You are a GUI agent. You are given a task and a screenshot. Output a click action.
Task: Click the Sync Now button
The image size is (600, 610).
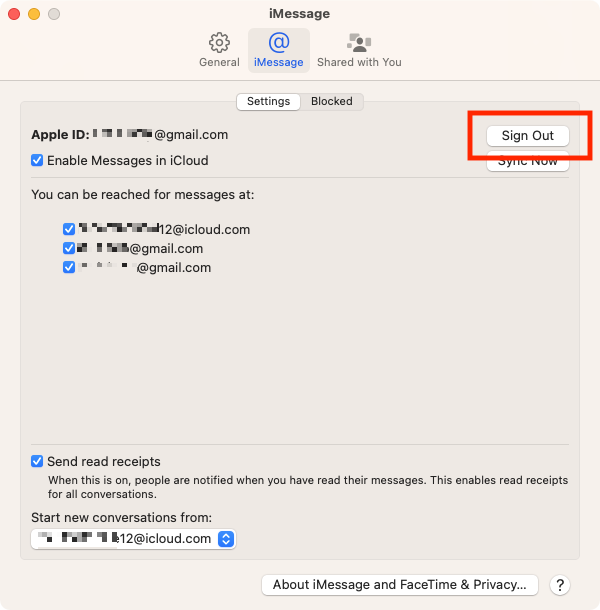click(x=528, y=161)
